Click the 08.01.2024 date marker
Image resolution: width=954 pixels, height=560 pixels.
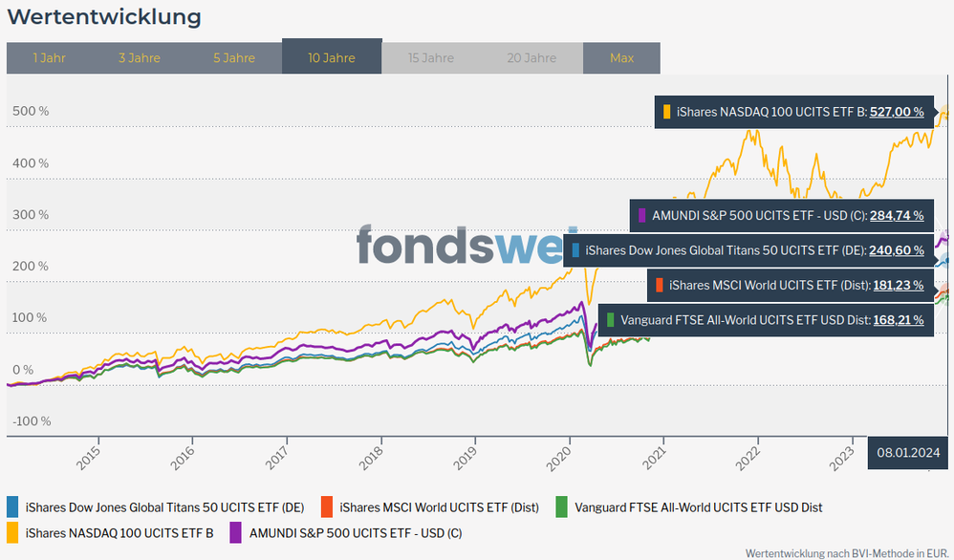[910, 453]
